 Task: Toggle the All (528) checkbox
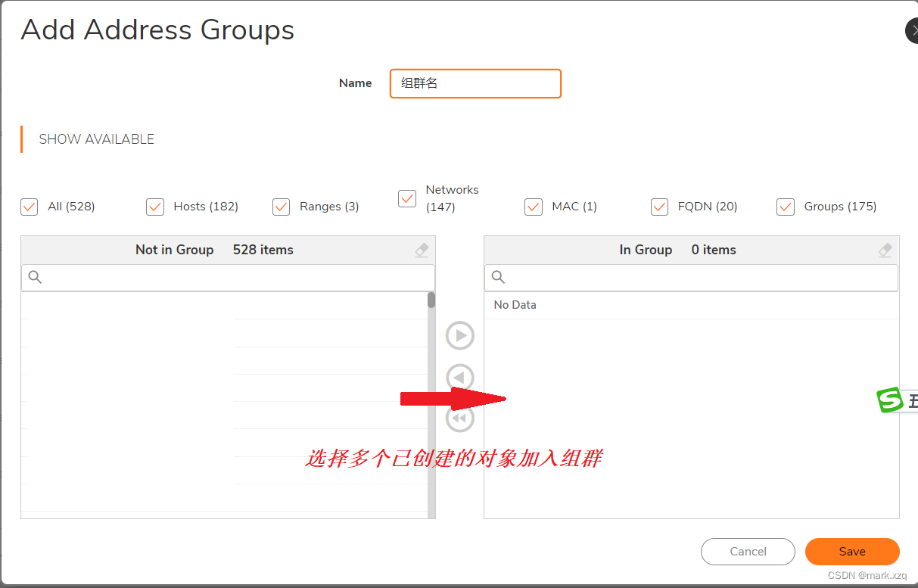click(29, 206)
